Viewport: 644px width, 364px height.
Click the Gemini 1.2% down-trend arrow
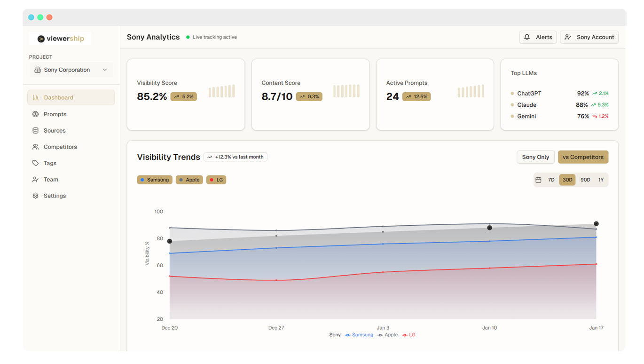[x=595, y=116]
